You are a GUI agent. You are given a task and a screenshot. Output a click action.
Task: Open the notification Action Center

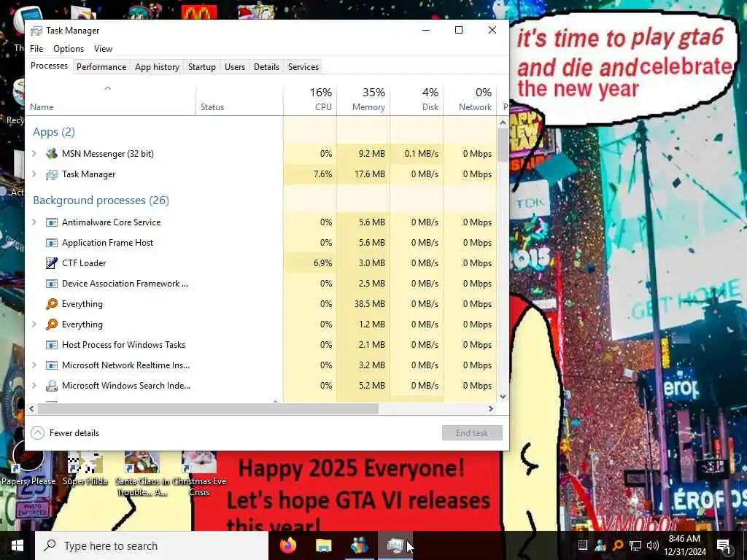pyautogui.click(x=724, y=545)
